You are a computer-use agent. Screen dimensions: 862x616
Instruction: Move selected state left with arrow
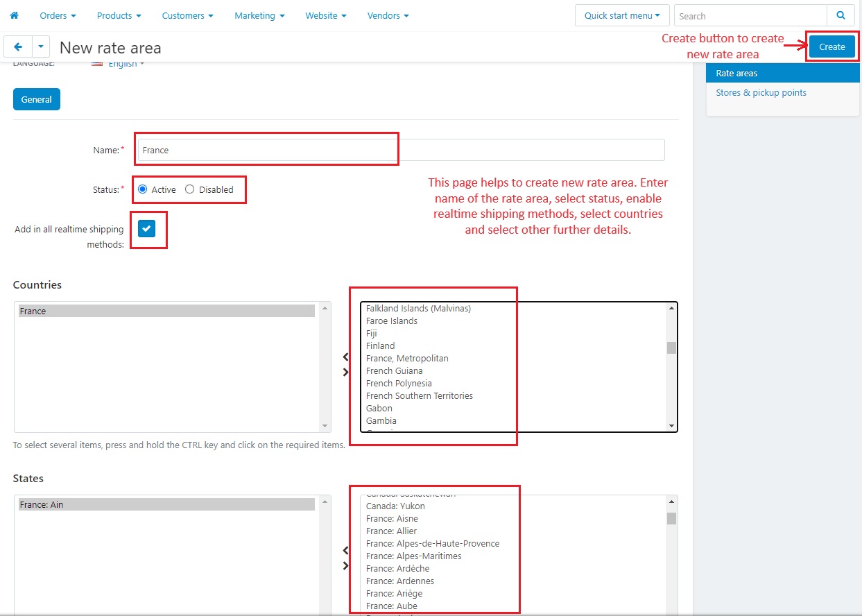click(345, 551)
